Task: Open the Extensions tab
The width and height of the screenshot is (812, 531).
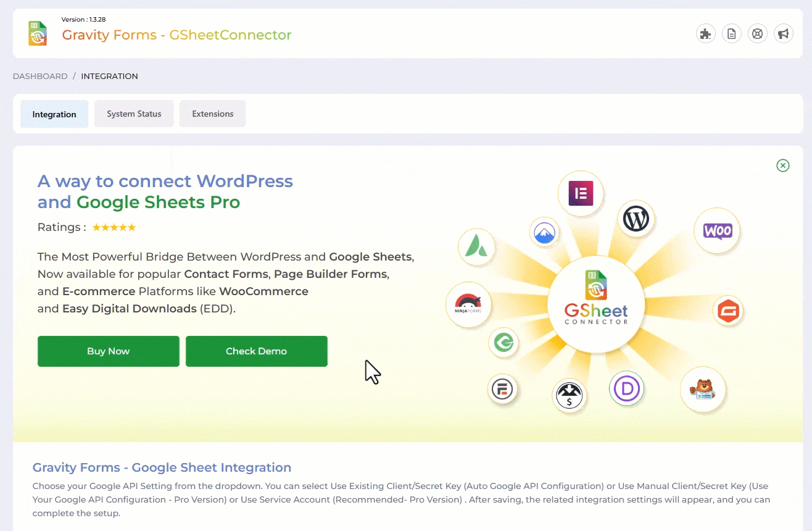Action: tap(212, 114)
